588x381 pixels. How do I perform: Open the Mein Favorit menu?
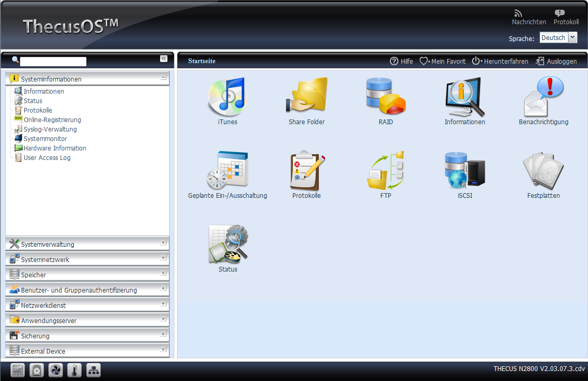click(x=443, y=61)
